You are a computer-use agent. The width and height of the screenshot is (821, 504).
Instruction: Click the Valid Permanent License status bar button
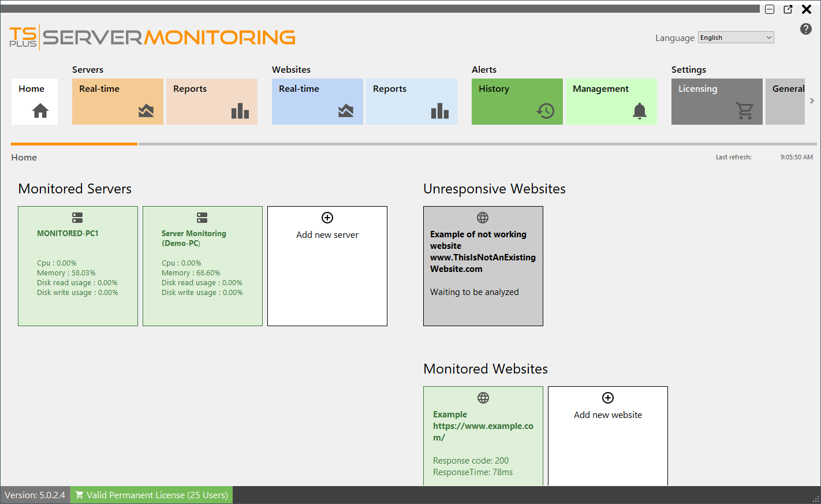point(151,495)
